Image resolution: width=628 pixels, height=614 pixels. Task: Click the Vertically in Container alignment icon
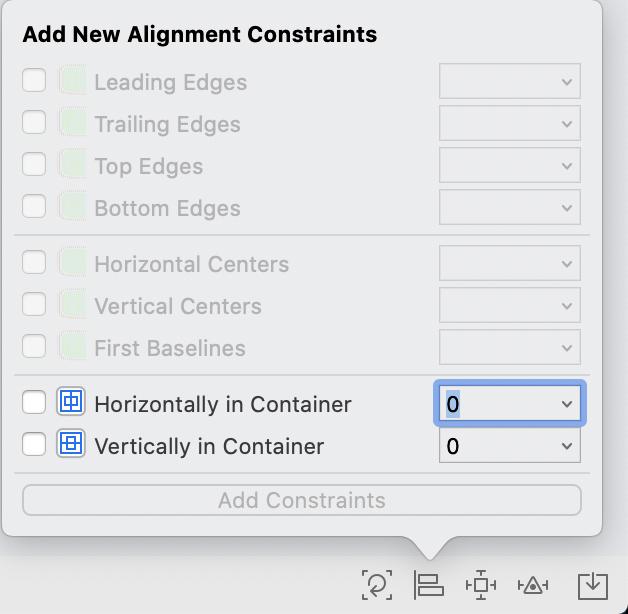pyautogui.click(x=71, y=445)
